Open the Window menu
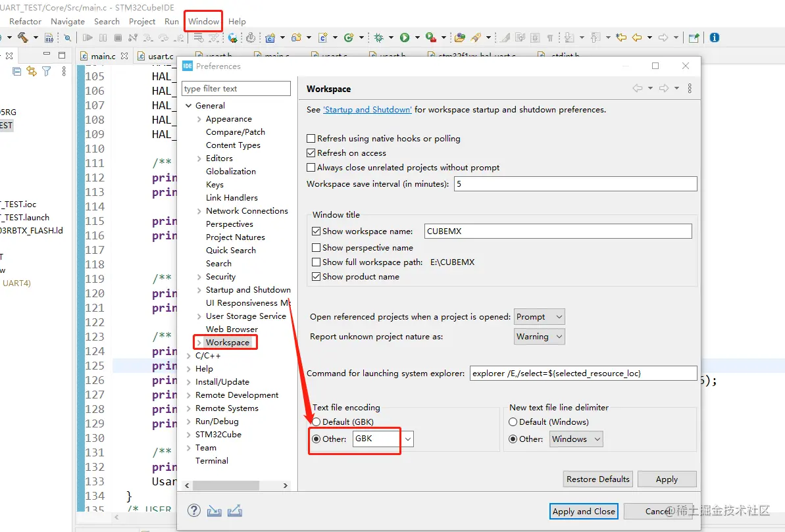 click(x=203, y=22)
